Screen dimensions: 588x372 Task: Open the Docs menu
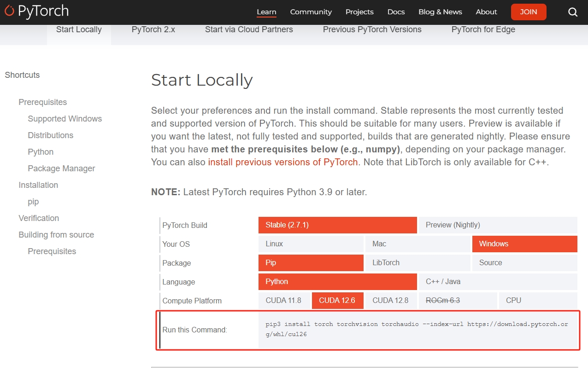click(396, 12)
